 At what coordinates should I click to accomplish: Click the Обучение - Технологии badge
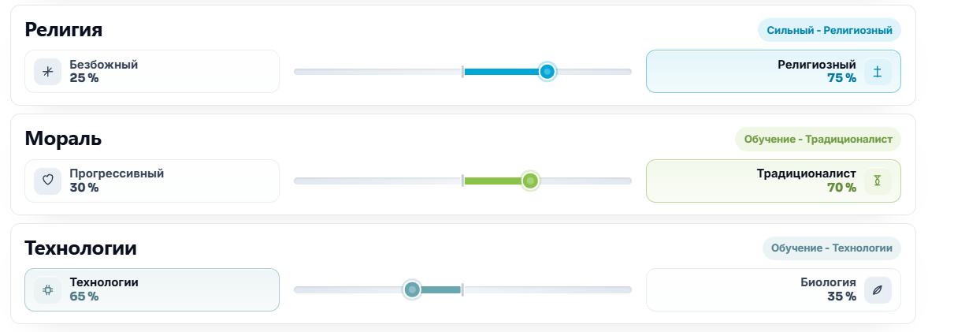832,248
